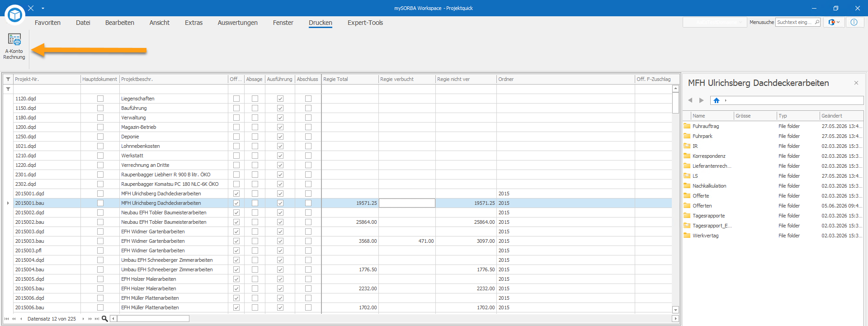Screen dimensions: 868x326
Task: Open the Korrespondenz folder
Action: pyautogui.click(x=708, y=156)
